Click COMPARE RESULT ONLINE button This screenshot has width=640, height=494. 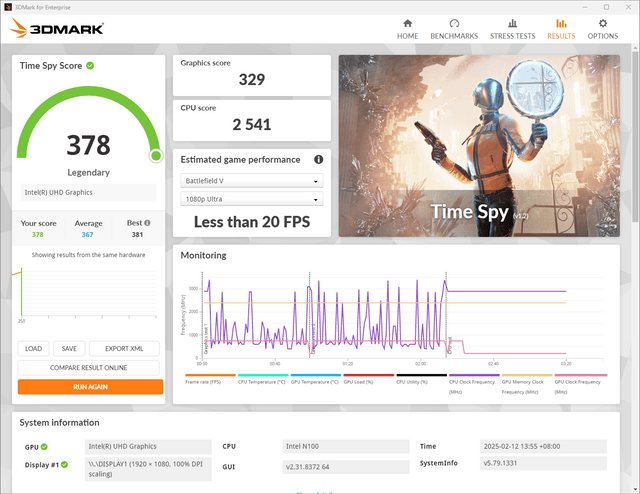coord(89,368)
